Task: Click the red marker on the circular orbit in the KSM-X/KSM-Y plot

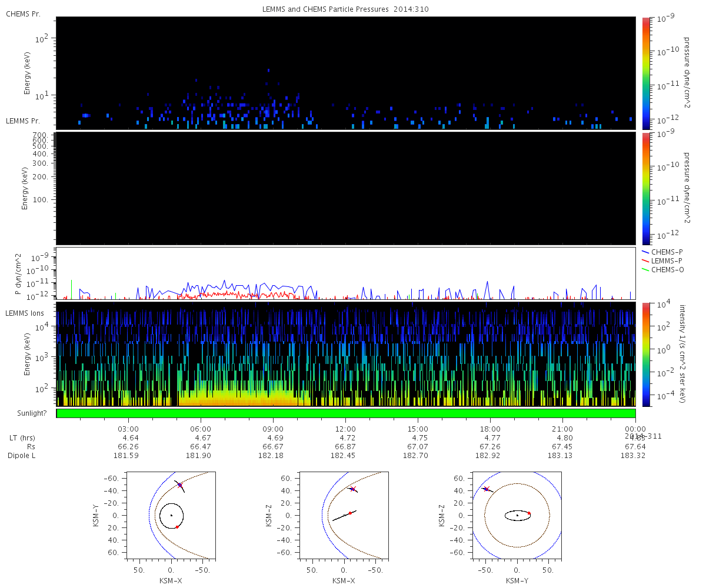Action: [177, 527]
